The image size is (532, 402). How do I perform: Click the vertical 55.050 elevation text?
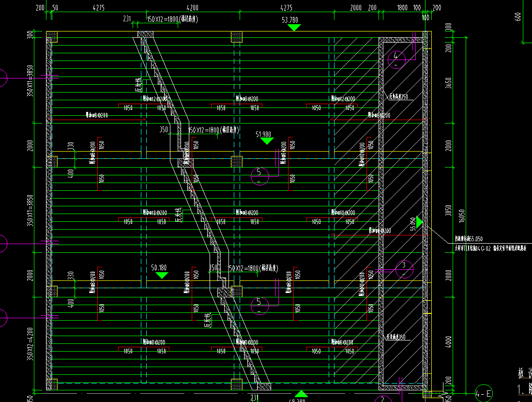click(x=413, y=224)
